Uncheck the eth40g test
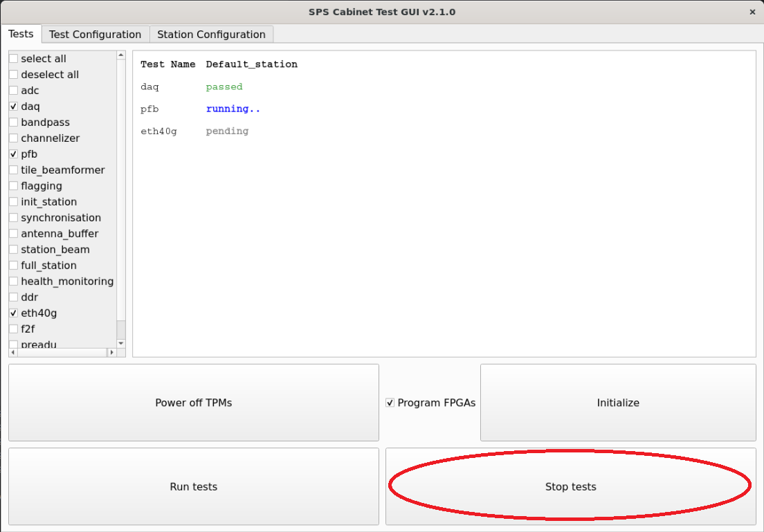Image resolution: width=764 pixels, height=532 pixels. click(x=13, y=313)
